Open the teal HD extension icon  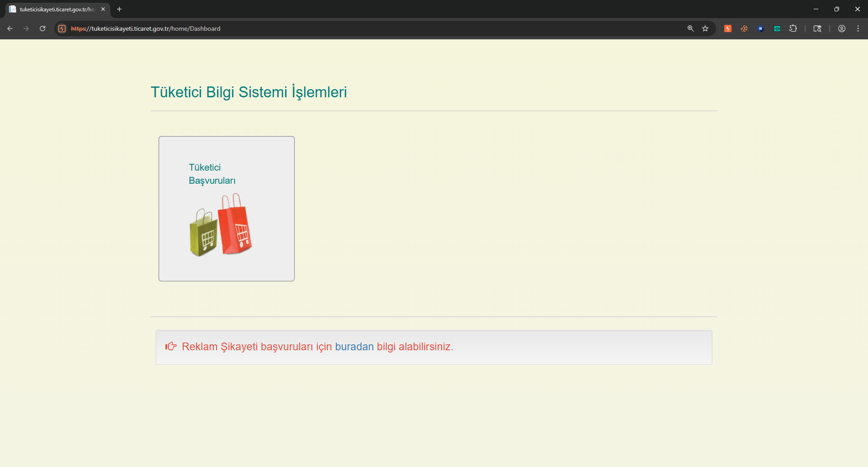[777, 29]
